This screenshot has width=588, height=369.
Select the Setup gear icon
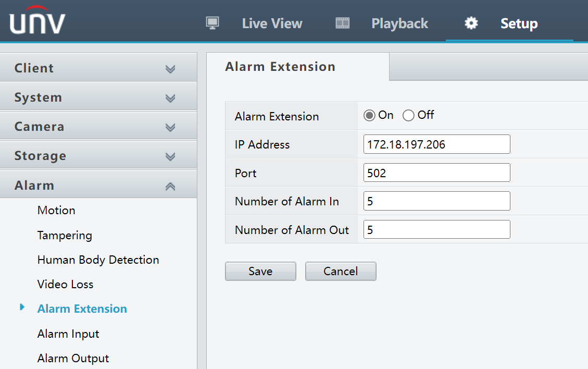[470, 23]
